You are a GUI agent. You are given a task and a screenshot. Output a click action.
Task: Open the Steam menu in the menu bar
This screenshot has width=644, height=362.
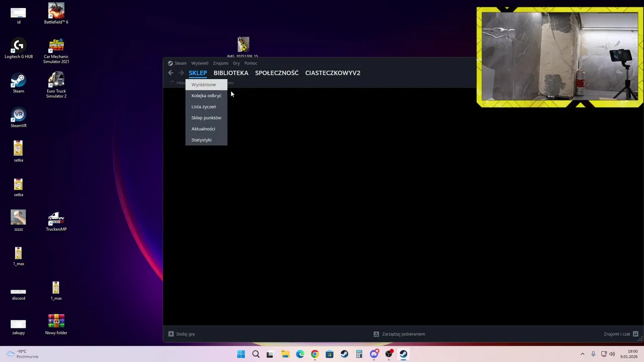[181, 63]
